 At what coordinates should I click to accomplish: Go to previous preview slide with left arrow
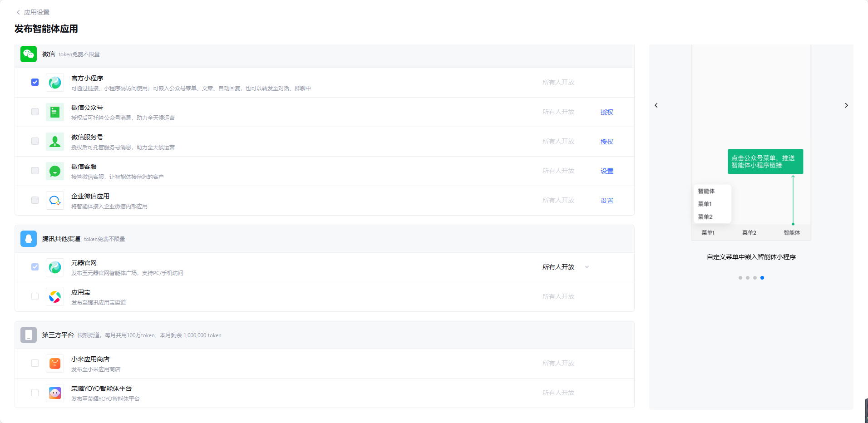(x=656, y=105)
